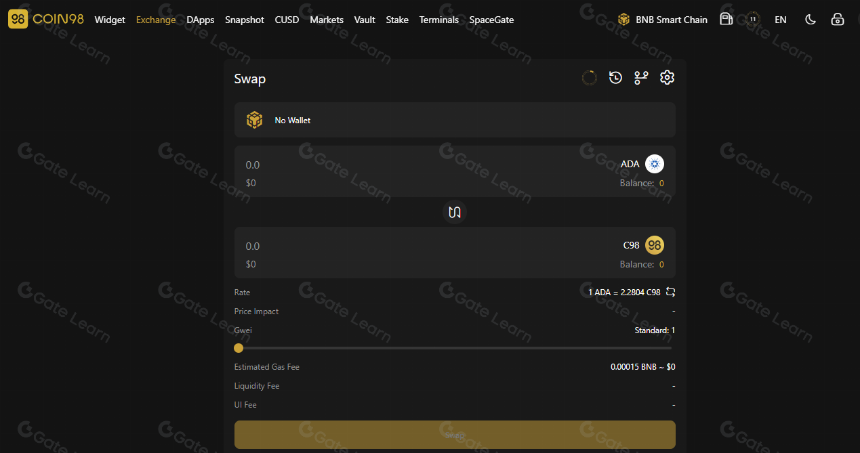Open the swap routing icon
Image resolution: width=860 pixels, height=453 pixels.
click(641, 78)
